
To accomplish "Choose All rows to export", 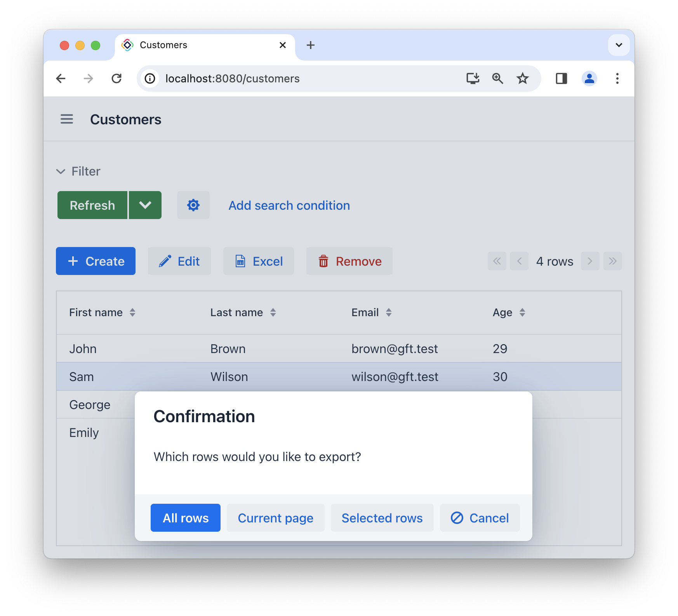I will tap(186, 518).
